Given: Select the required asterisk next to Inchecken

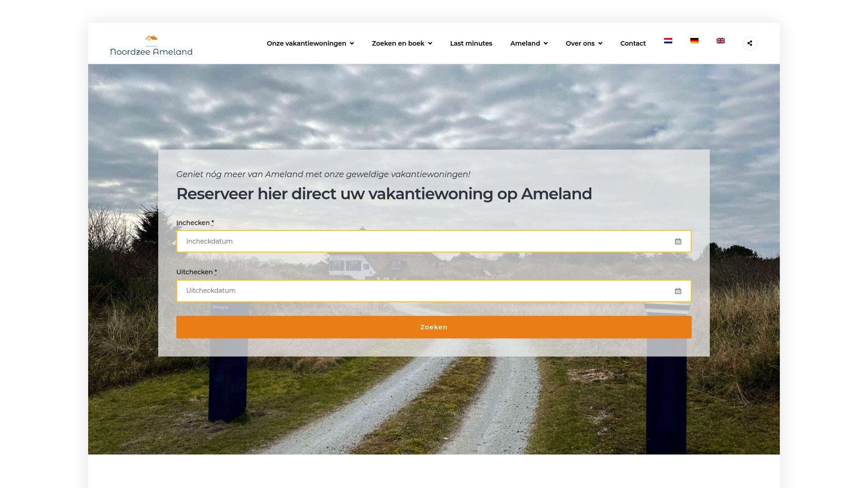Looking at the screenshot, I should click(x=212, y=222).
